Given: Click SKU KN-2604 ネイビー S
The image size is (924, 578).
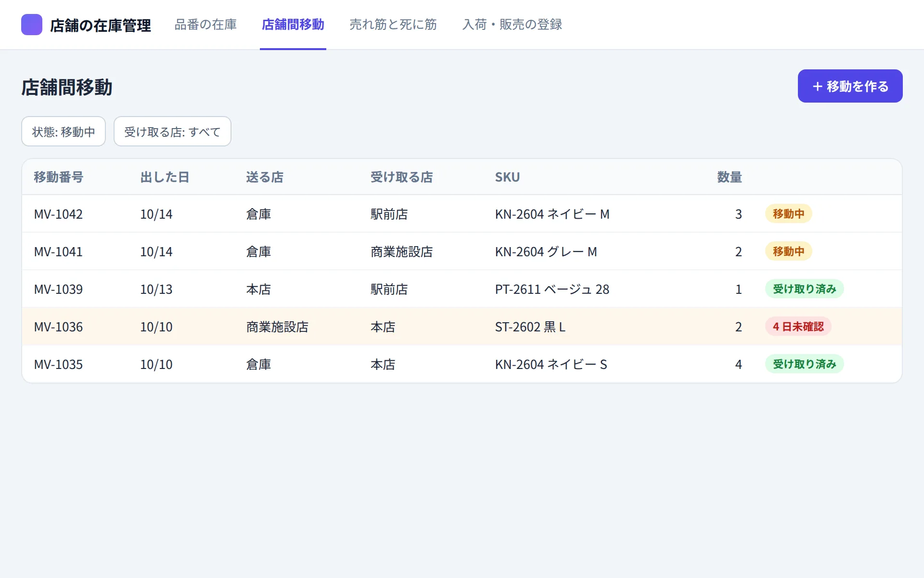Looking at the screenshot, I should click(552, 364).
